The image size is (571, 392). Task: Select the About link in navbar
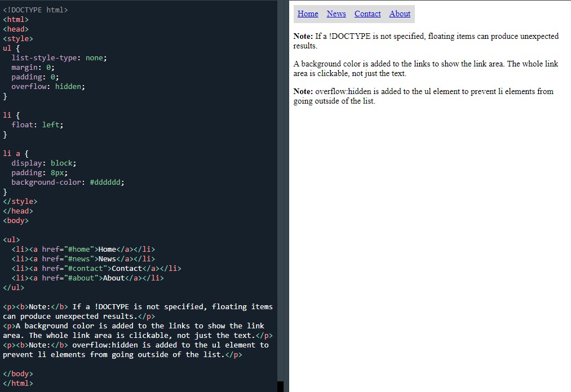pos(400,14)
